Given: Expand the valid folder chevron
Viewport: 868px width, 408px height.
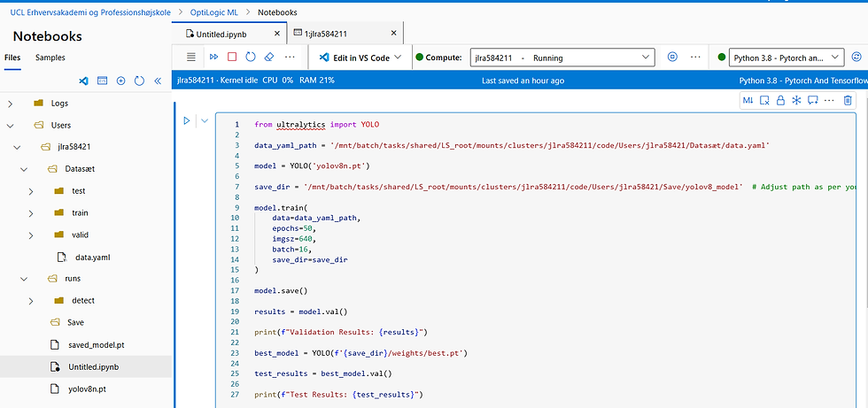Looking at the screenshot, I should pyautogui.click(x=31, y=235).
